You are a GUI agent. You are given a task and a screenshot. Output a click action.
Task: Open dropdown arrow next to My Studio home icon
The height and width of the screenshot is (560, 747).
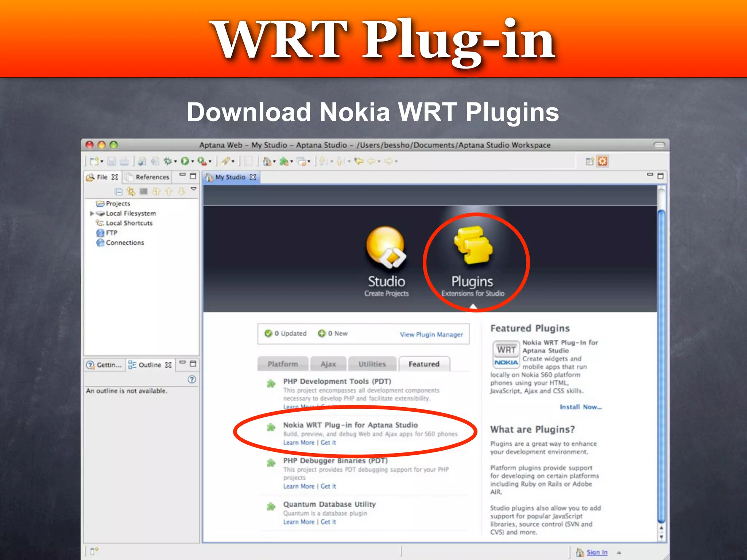tap(275, 162)
